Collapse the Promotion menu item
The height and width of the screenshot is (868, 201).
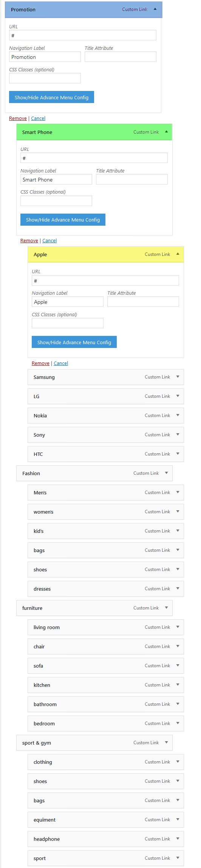pyautogui.click(x=155, y=9)
